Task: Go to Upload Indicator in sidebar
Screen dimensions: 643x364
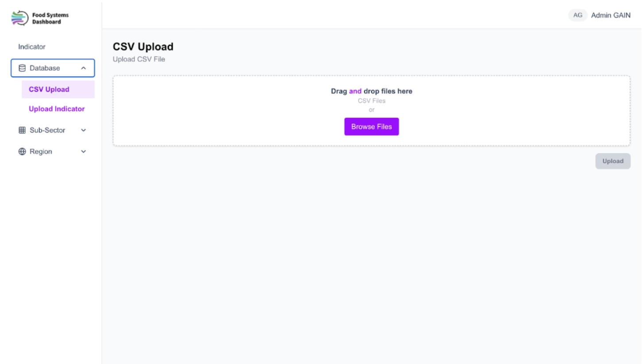Action: 57,109
